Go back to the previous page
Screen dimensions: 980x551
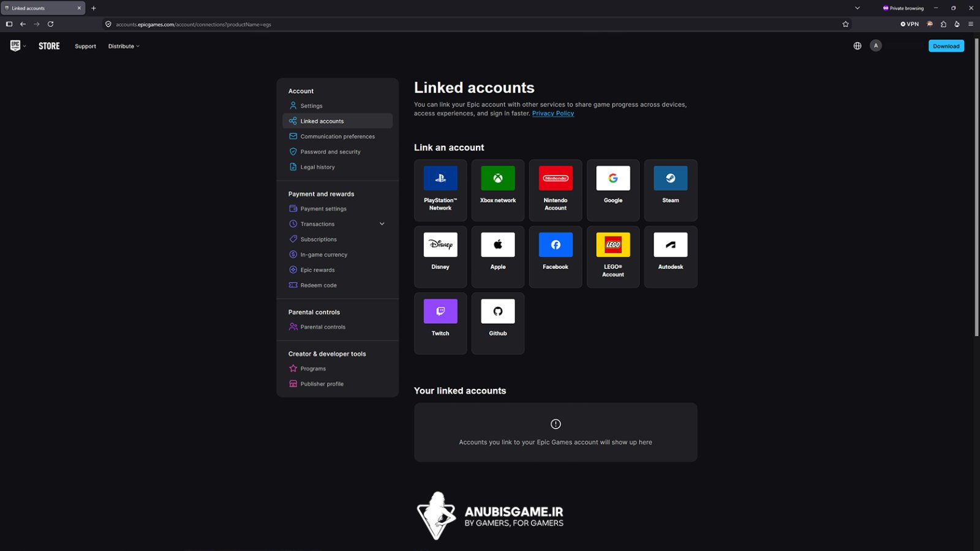pos(23,24)
